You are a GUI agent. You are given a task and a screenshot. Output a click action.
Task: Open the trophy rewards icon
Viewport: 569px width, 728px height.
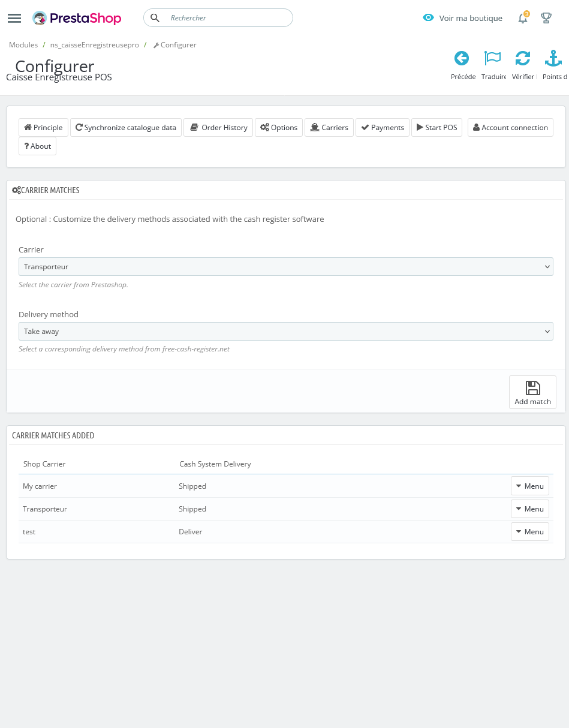tap(546, 18)
